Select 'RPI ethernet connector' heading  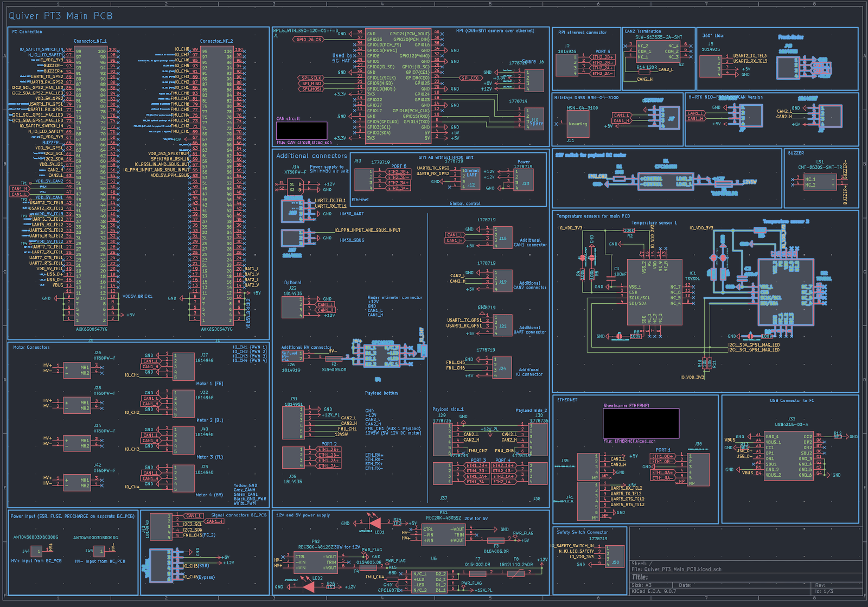coord(583,33)
